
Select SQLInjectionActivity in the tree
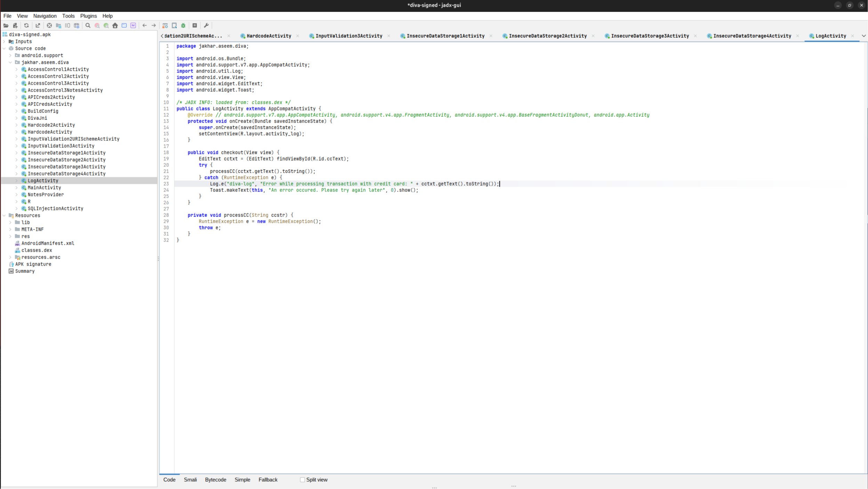(55, 208)
